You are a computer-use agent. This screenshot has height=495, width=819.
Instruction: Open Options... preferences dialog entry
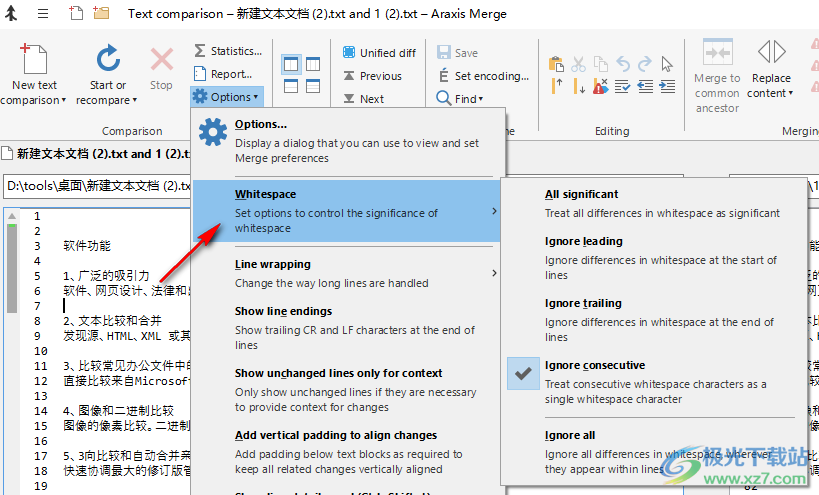pyautogui.click(x=348, y=141)
